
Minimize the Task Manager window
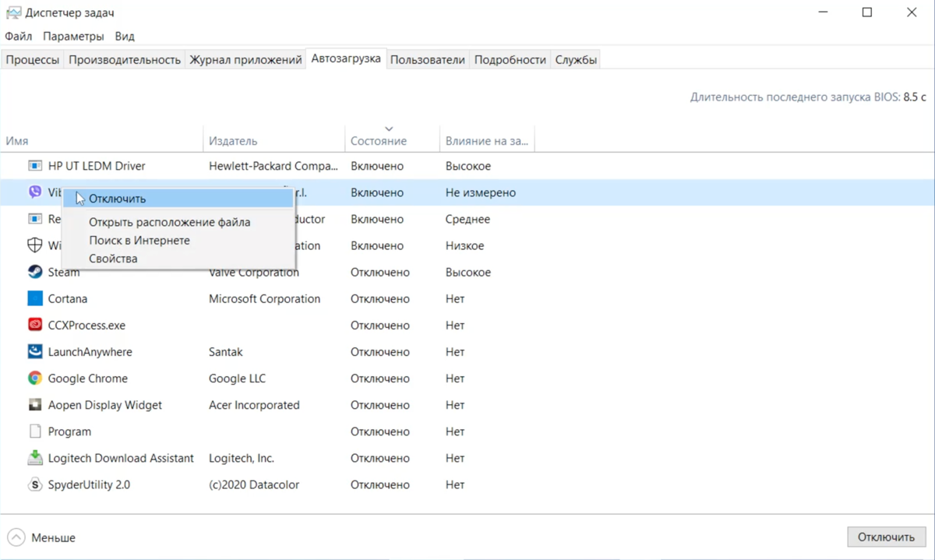coord(824,12)
